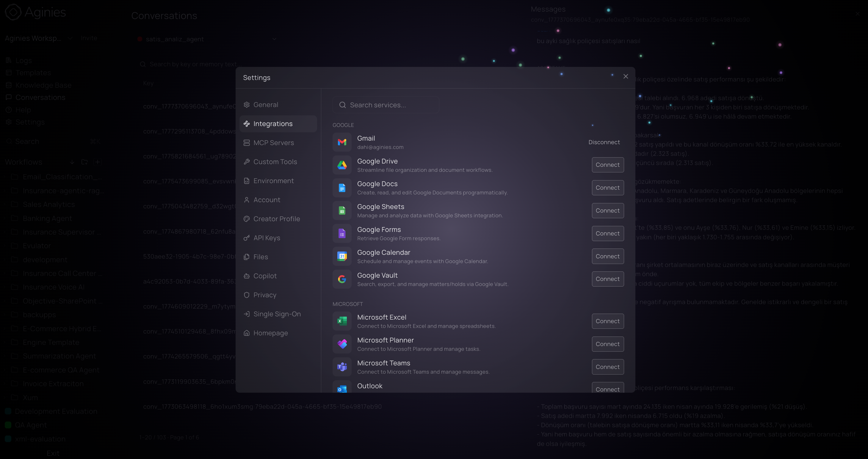Click the background sidebar Search field

53,142
